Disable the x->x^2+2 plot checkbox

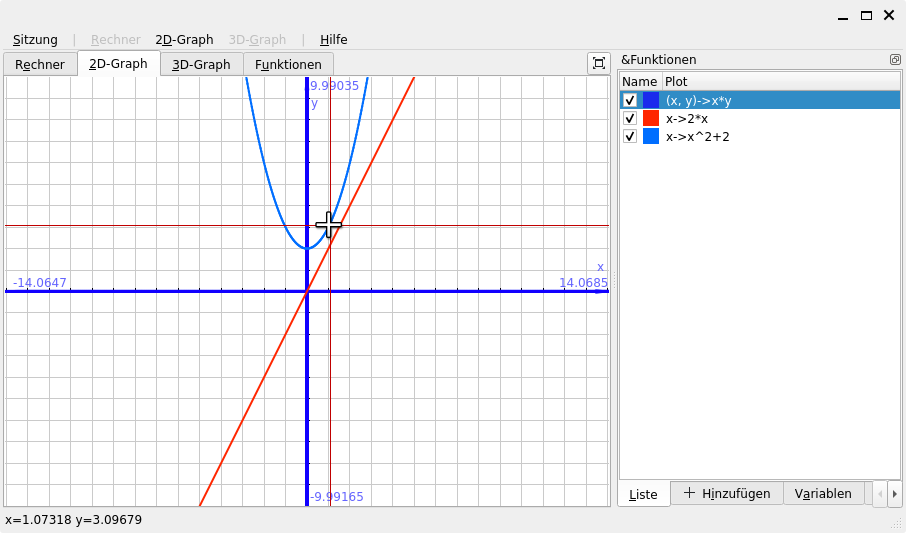click(x=630, y=136)
